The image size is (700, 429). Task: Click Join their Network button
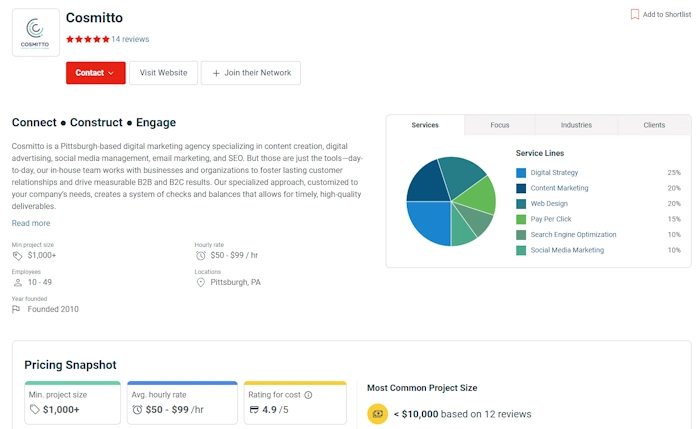pyautogui.click(x=251, y=73)
